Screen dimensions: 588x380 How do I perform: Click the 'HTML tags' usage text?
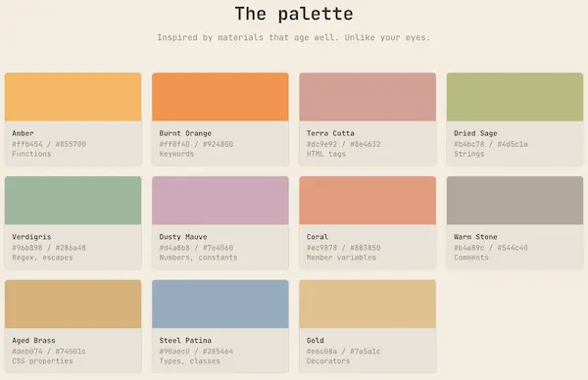click(x=326, y=154)
